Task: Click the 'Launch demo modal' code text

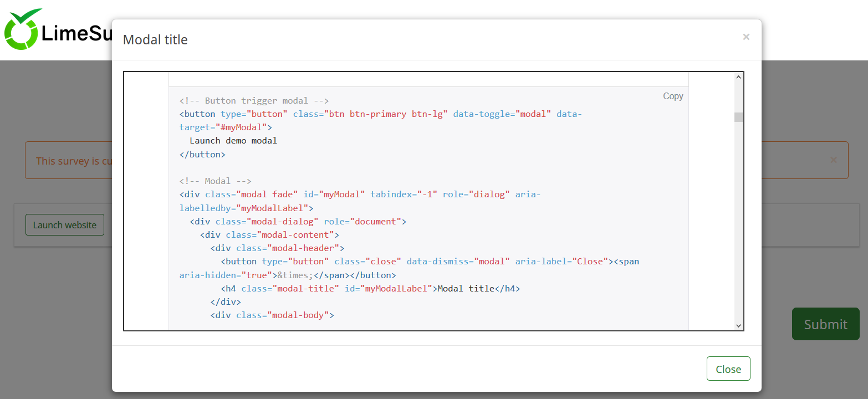Action: (233, 141)
